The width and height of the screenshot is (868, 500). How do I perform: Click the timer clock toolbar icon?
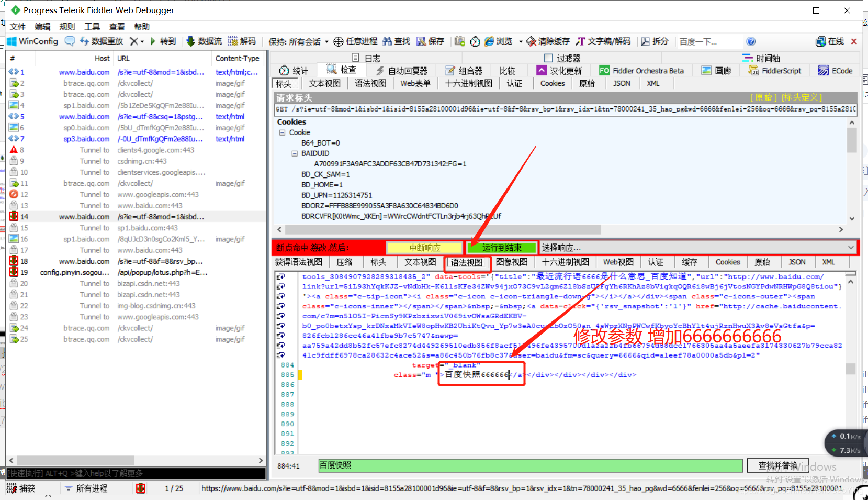click(475, 41)
